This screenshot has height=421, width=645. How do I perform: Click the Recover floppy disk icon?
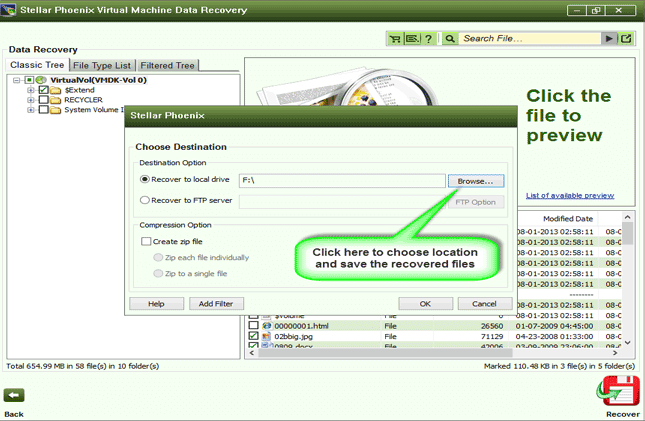(619, 391)
